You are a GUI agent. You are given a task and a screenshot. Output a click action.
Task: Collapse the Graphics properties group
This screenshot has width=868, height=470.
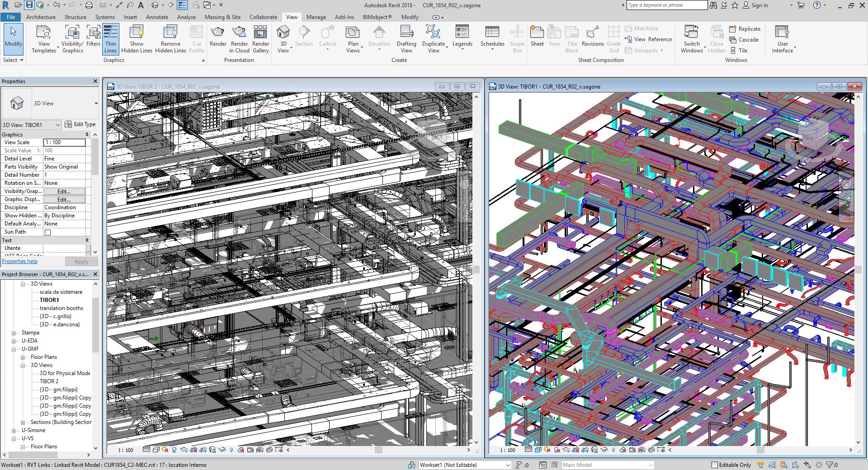[87, 135]
